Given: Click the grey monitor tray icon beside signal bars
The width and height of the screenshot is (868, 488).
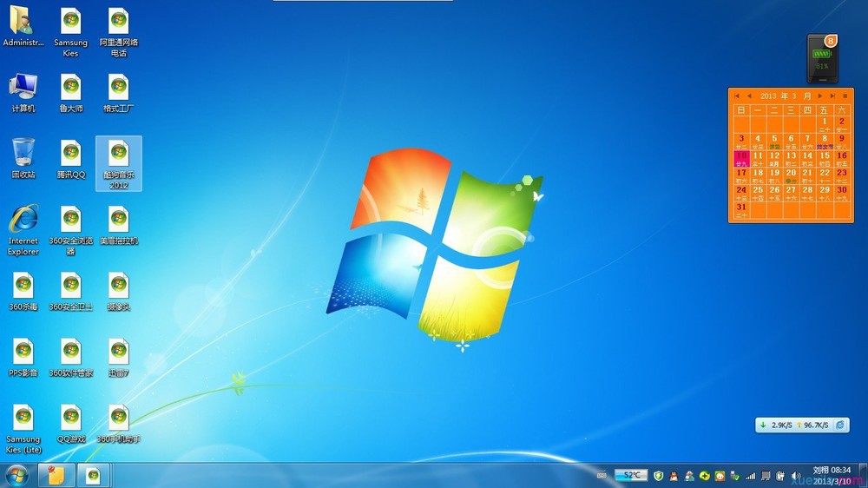Looking at the screenshot, I should pyautogui.click(x=766, y=476).
